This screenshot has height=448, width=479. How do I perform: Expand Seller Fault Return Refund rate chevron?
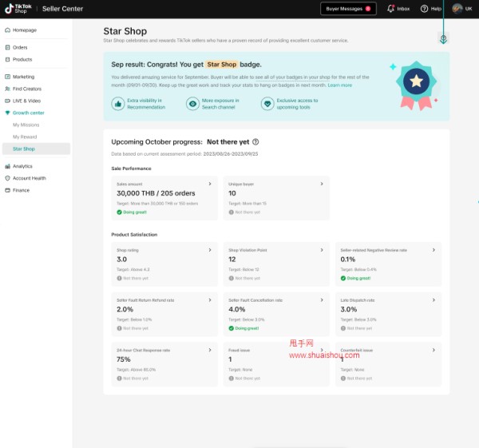pyautogui.click(x=210, y=299)
